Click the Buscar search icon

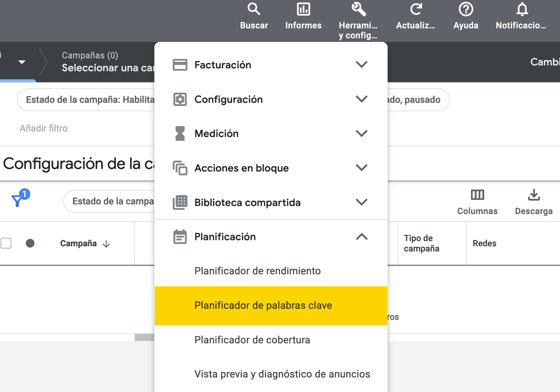coord(254,10)
